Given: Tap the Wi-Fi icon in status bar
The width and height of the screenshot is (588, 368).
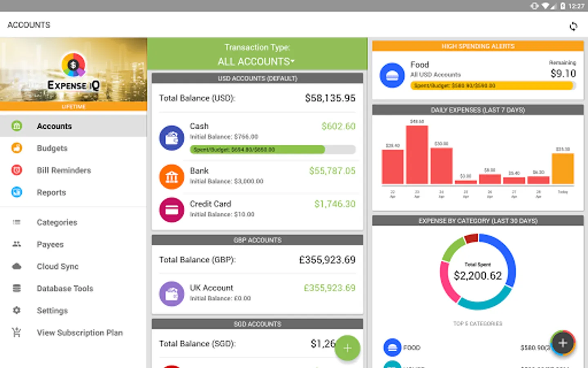Looking at the screenshot, I should 546,6.
